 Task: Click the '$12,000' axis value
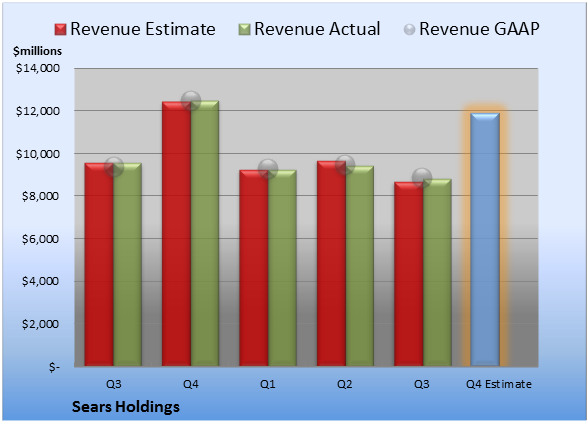(38, 111)
